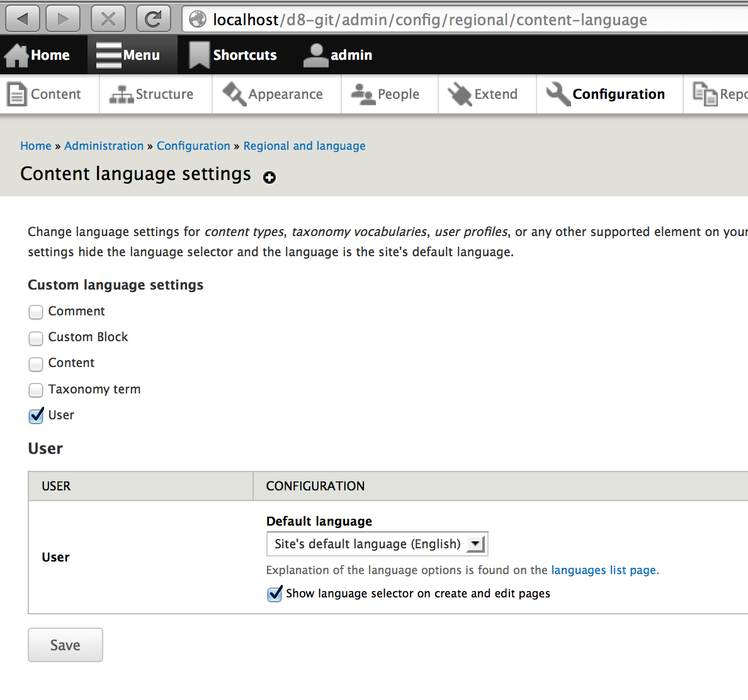
Task: Add page to shortcuts via plus icon
Action: pyautogui.click(x=269, y=178)
